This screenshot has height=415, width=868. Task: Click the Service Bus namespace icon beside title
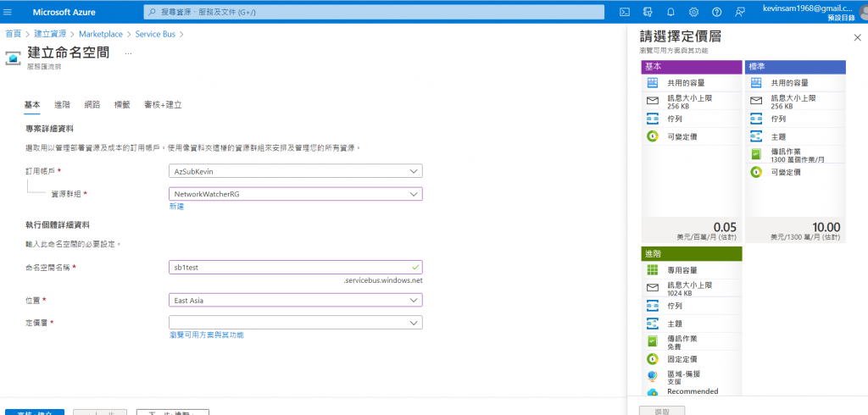[x=12, y=58]
